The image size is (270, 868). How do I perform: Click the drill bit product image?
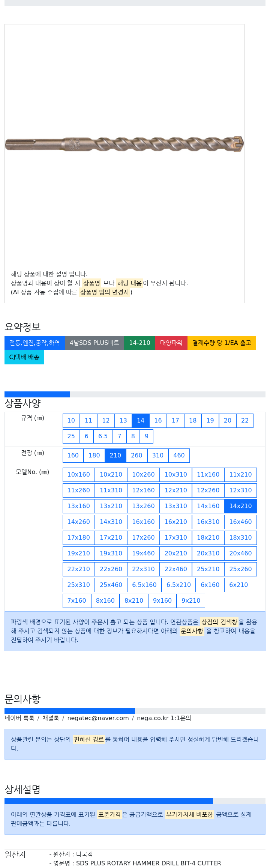[x=124, y=144]
